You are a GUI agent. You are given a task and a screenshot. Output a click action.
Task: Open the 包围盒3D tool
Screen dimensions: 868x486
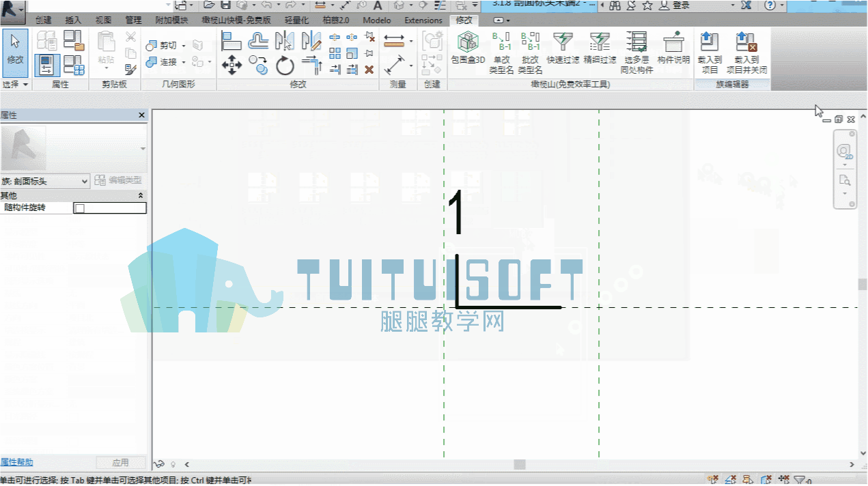pyautogui.click(x=468, y=49)
